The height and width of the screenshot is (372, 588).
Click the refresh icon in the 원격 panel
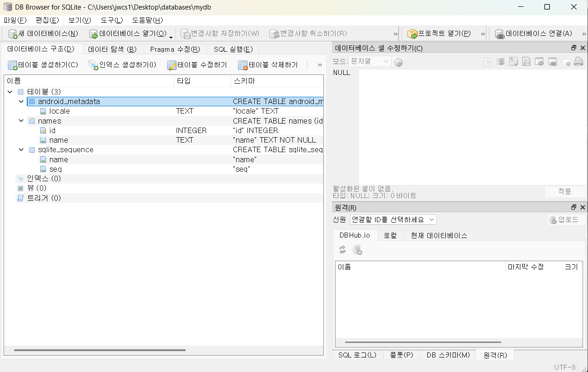[x=342, y=250]
